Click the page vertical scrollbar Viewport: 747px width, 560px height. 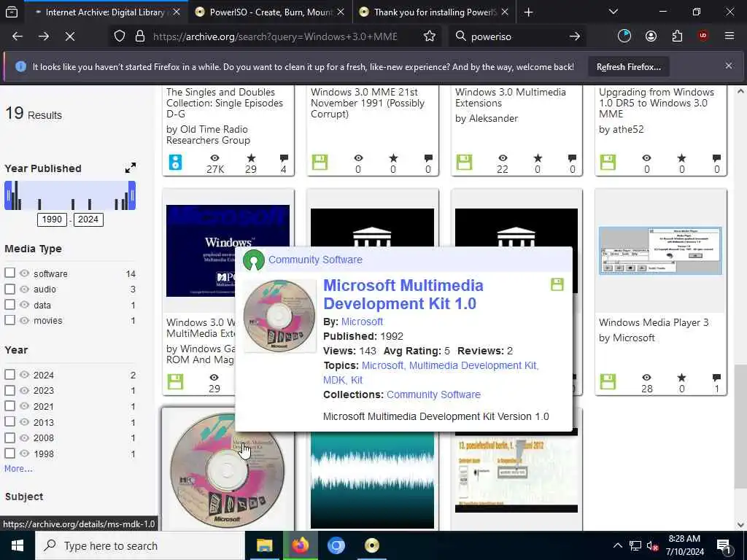click(x=741, y=426)
